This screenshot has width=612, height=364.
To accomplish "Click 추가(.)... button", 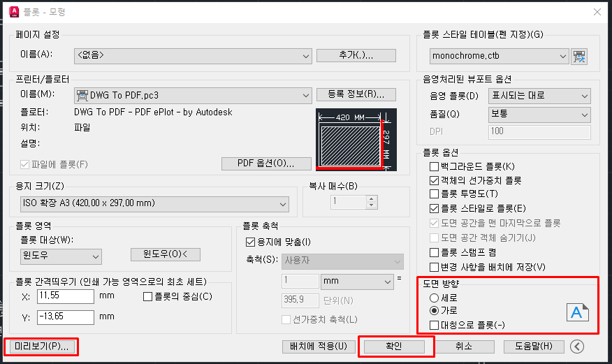I will click(356, 55).
